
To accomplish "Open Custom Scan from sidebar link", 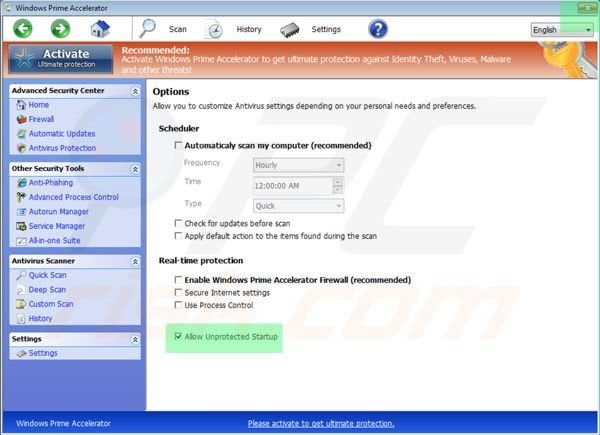I will pyautogui.click(x=51, y=304).
